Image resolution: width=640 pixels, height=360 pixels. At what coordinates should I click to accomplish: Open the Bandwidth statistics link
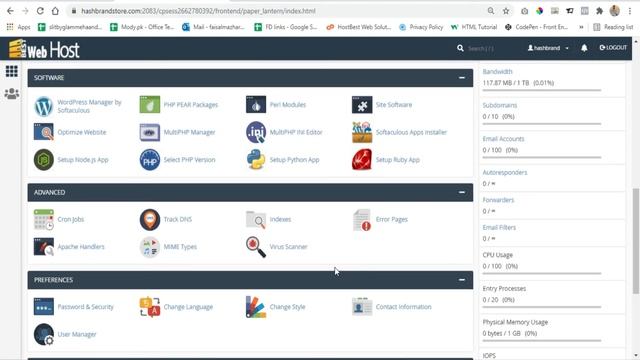[x=497, y=71]
